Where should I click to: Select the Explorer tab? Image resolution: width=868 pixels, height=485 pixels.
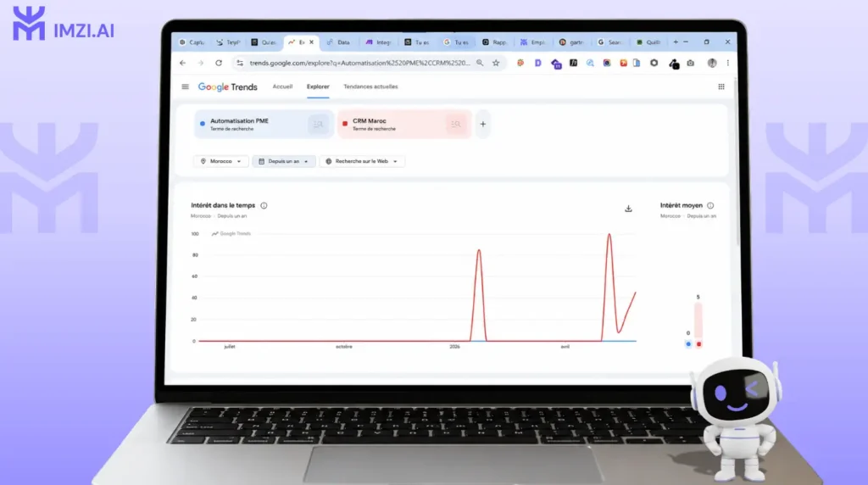tap(318, 86)
